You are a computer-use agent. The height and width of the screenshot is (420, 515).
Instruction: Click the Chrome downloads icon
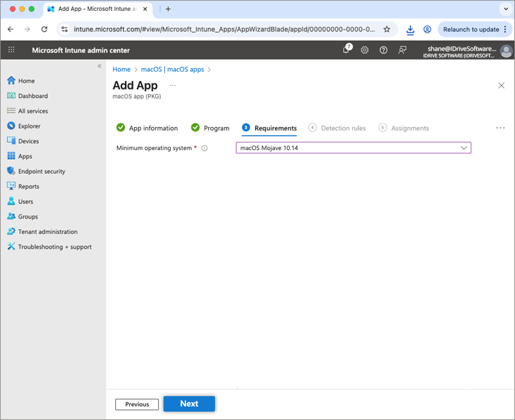click(410, 29)
